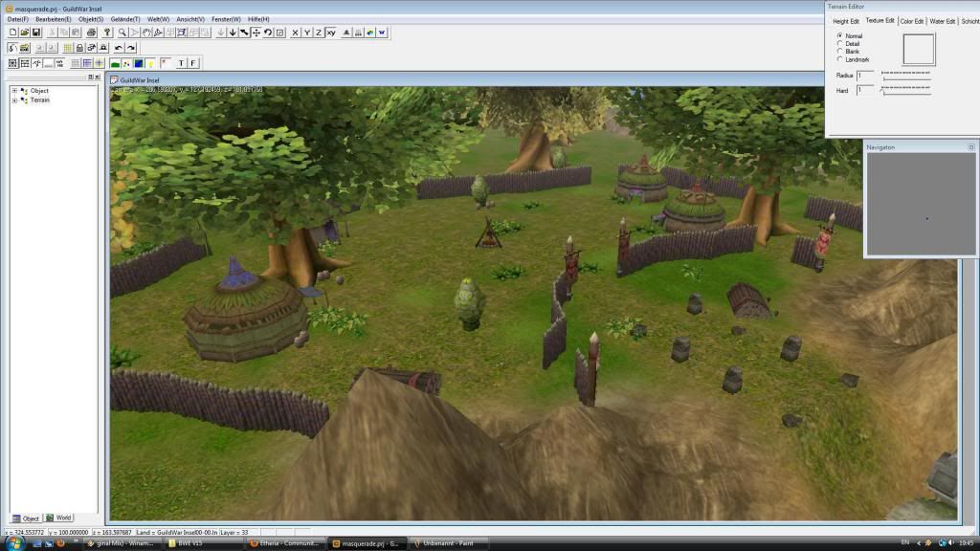
Task: Open the Objekt(S) menu
Action: click(91, 19)
